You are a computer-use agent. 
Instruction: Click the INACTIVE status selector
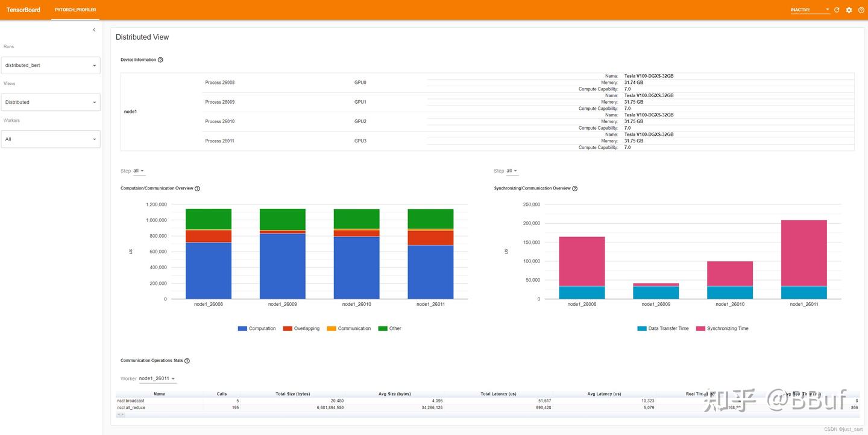coord(808,10)
